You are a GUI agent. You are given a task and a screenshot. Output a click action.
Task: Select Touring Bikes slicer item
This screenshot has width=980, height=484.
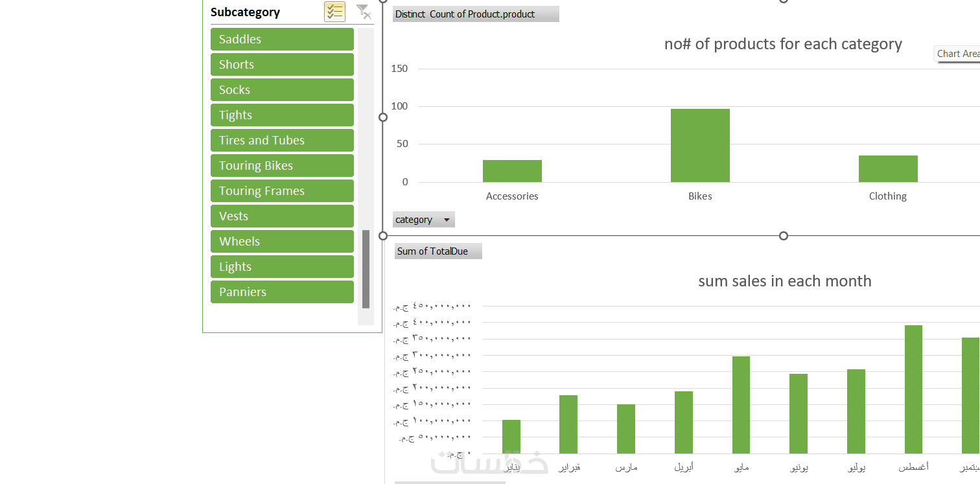pyautogui.click(x=282, y=166)
